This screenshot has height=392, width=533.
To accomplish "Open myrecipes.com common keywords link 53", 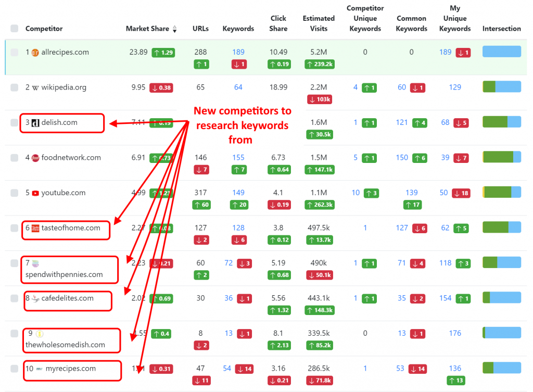I will [400, 369].
